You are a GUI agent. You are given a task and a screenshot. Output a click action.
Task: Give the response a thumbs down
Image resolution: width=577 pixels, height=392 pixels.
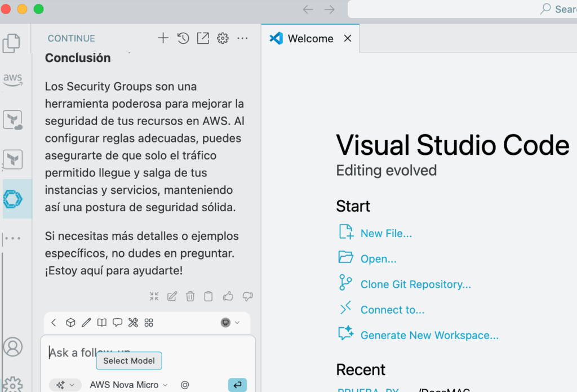[248, 296]
